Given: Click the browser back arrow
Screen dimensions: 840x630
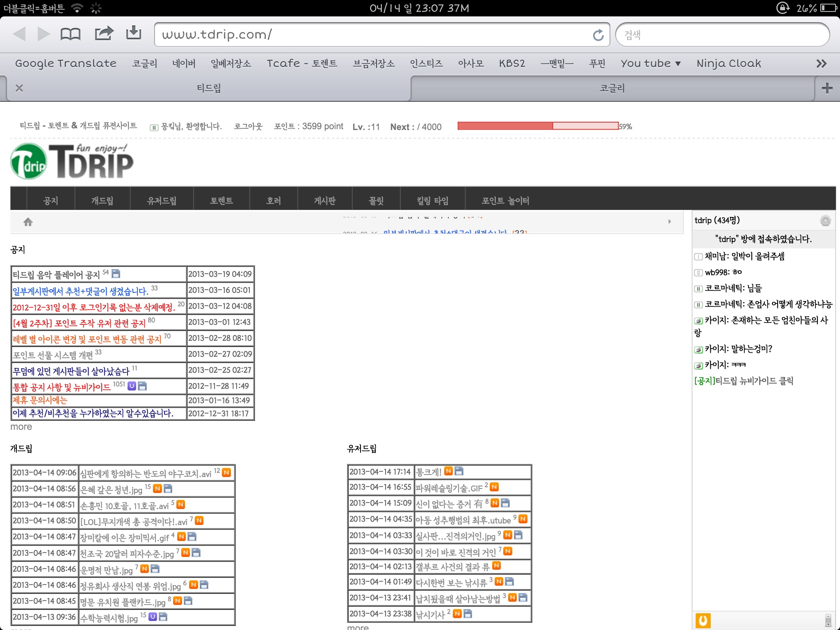Looking at the screenshot, I should pyautogui.click(x=19, y=34).
